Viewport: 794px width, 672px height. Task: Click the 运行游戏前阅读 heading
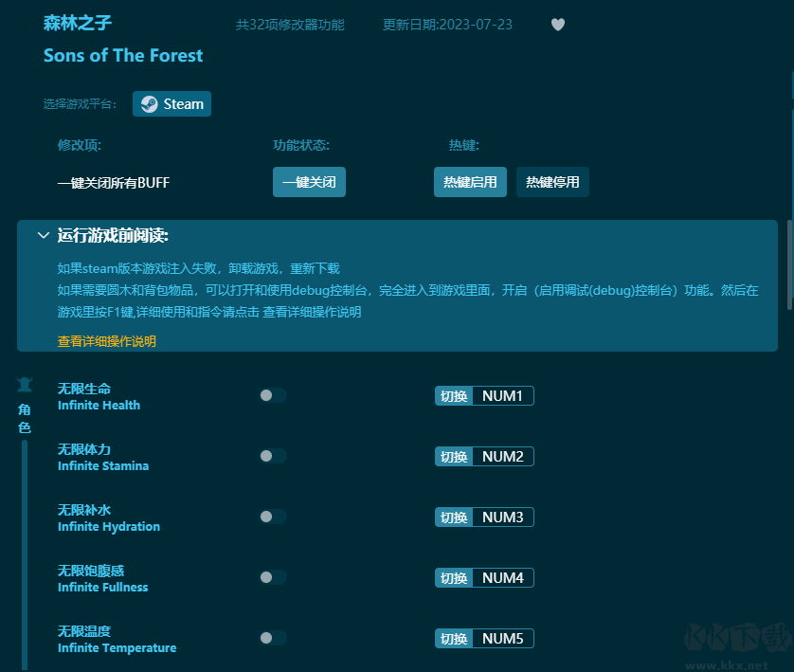point(113,235)
